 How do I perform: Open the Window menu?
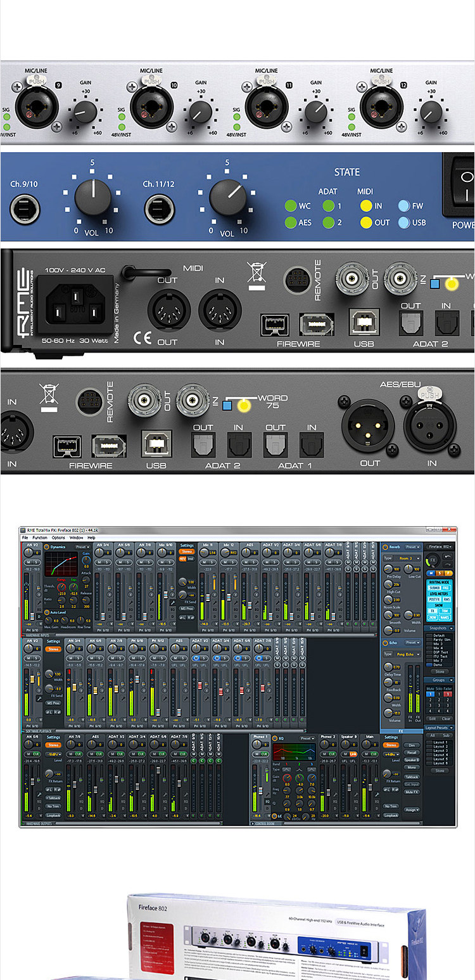[x=76, y=538]
